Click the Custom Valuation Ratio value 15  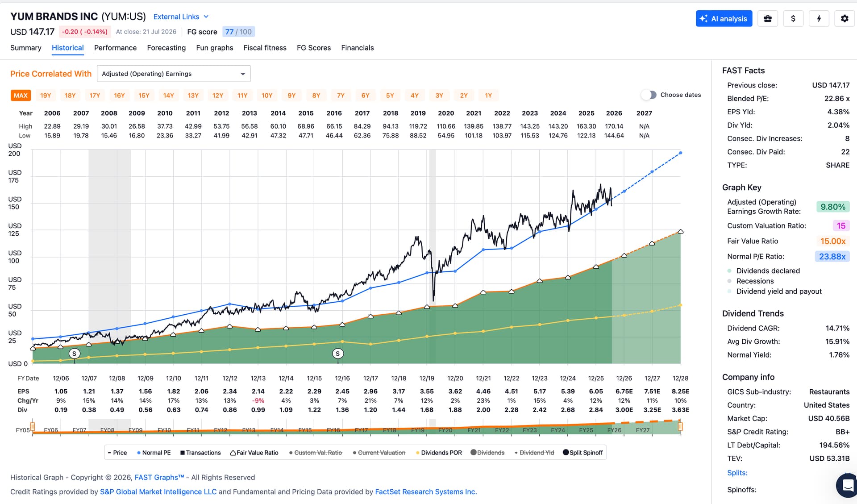pos(841,226)
